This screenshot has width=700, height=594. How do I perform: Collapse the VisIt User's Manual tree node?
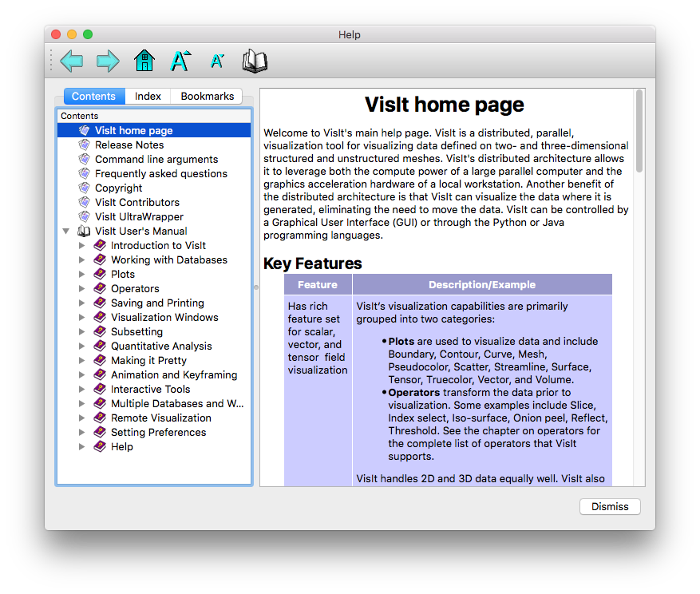pos(66,231)
